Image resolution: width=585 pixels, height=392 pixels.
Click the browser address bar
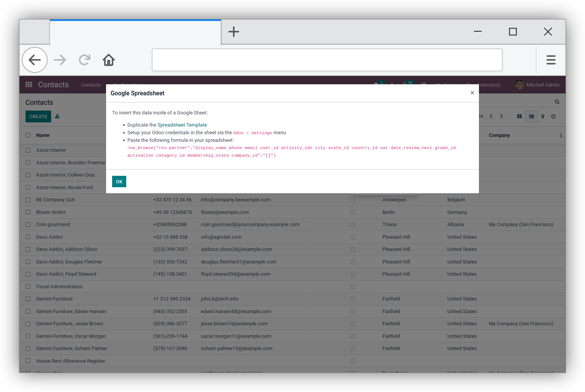pos(327,60)
